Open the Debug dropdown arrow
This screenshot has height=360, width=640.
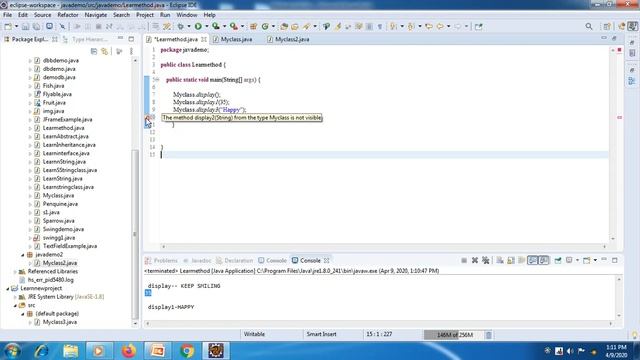189,26
